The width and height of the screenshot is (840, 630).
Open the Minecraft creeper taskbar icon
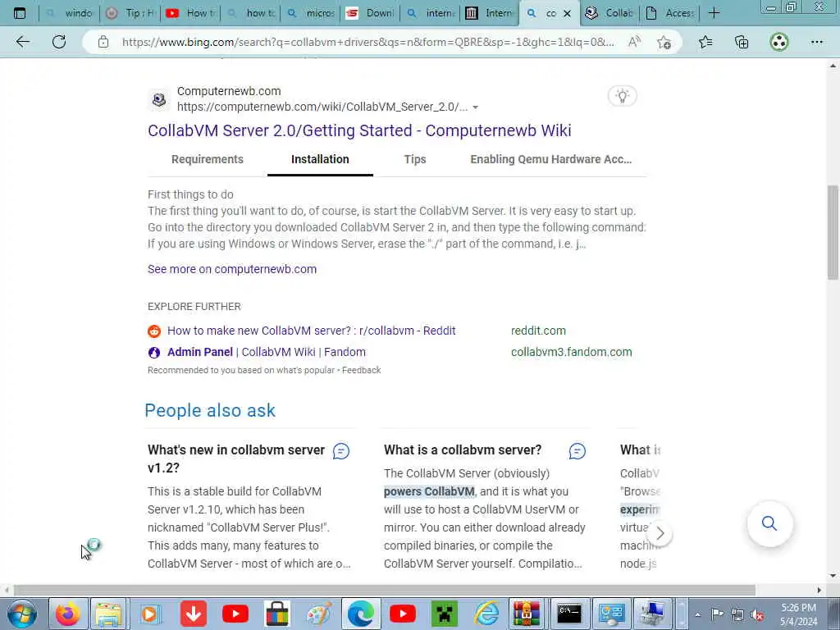coord(444,614)
